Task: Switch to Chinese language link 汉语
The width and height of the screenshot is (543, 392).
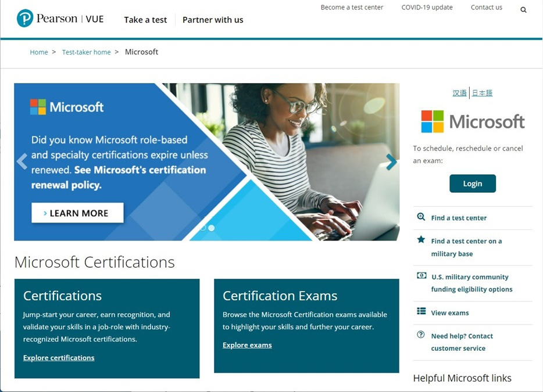Action: tap(459, 93)
